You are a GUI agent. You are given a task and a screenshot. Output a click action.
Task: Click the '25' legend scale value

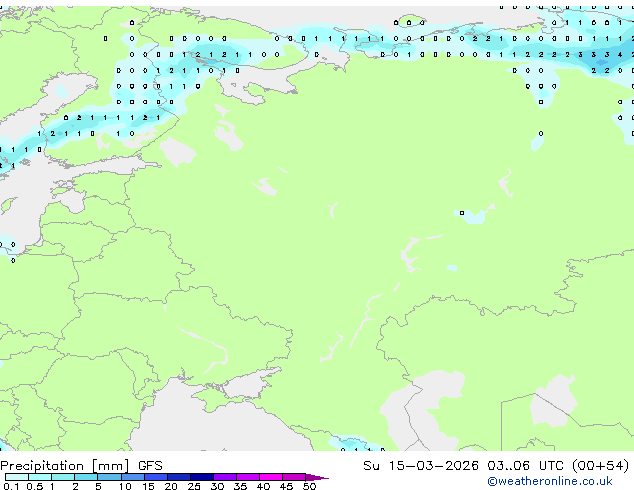(194, 486)
